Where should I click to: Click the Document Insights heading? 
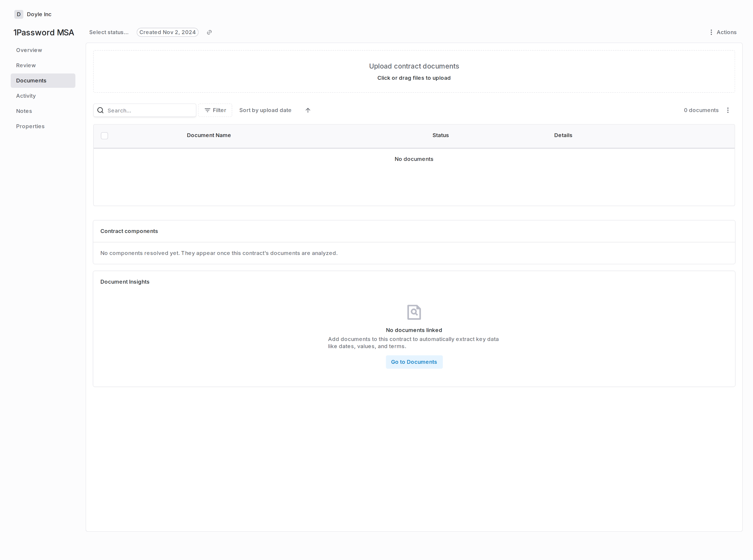(125, 282)
